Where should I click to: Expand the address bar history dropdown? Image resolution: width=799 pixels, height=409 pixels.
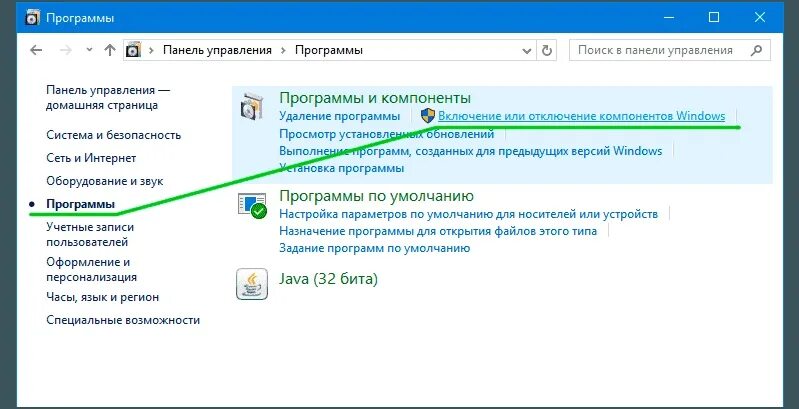coord(527,51)
